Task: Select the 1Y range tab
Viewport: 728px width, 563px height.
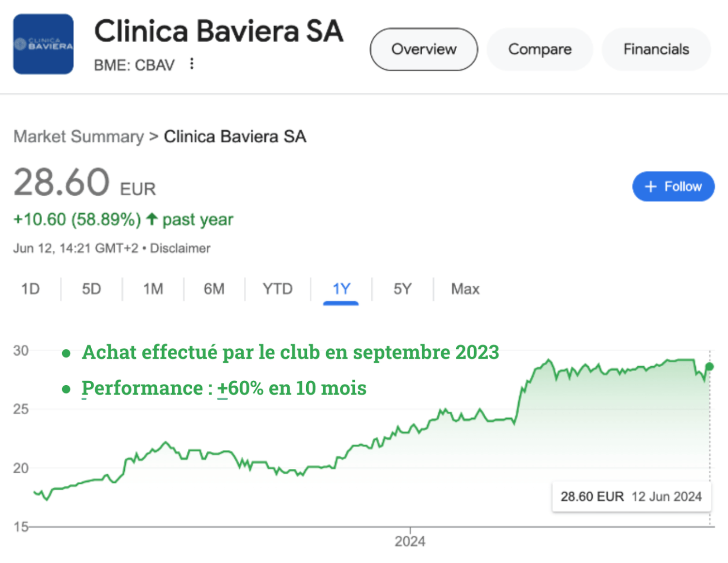Action: [x=341, y=289]
